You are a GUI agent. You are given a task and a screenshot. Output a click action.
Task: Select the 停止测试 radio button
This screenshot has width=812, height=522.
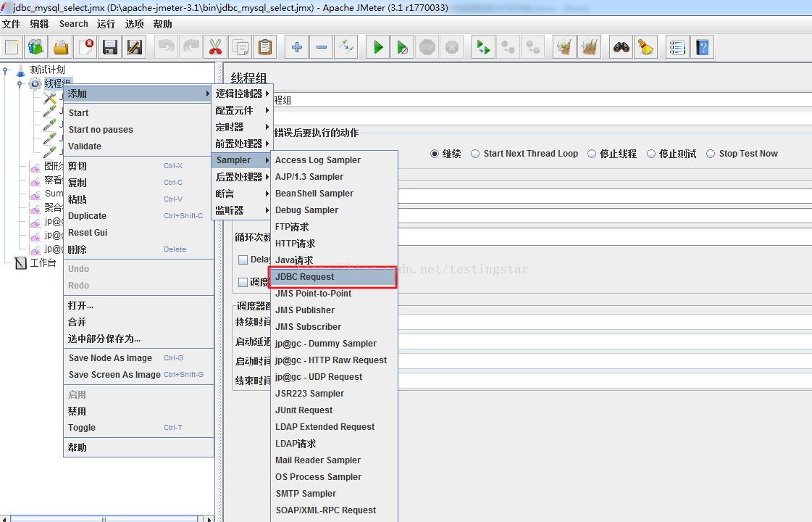coord(651,154)
